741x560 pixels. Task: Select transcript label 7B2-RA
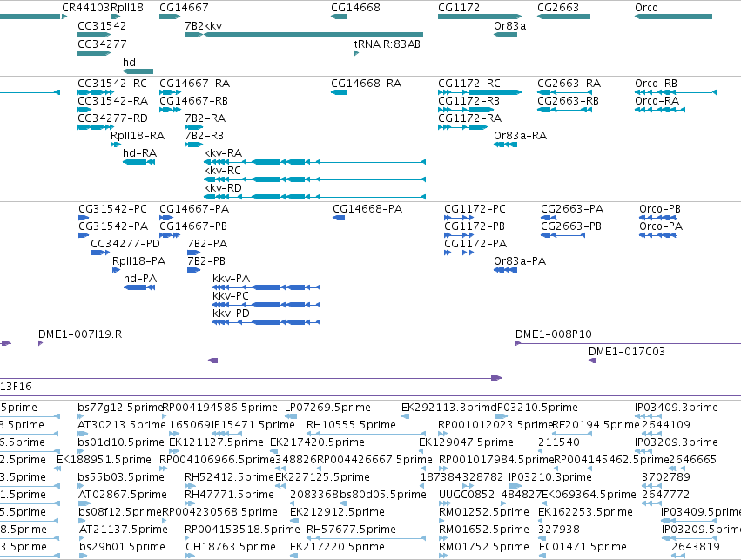pos(205,118)
